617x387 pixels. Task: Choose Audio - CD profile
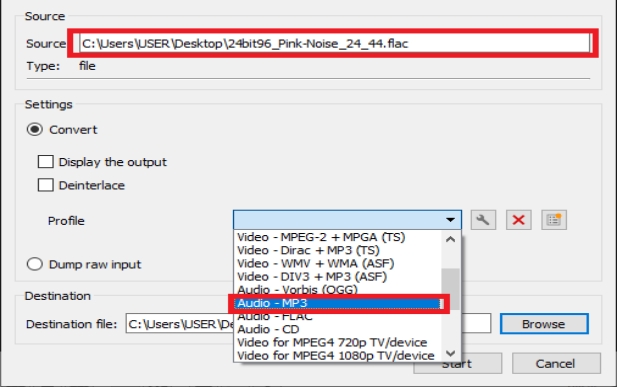click(x=338, y=329)
